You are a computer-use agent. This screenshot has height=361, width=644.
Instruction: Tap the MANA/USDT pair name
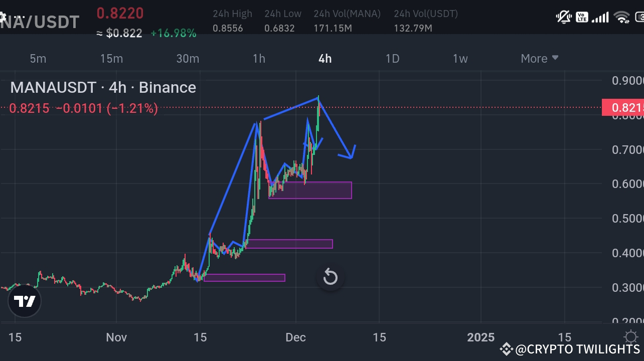coord(40,21)
